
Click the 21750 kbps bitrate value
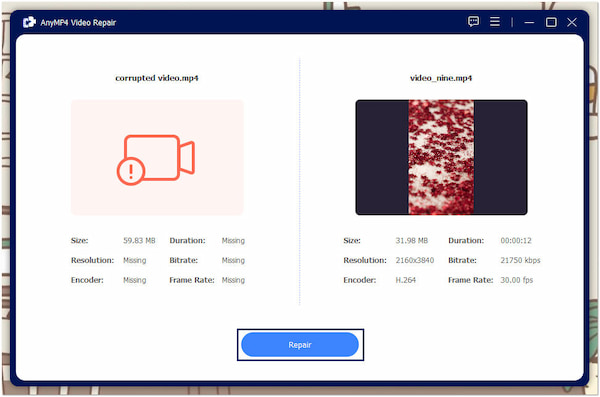pos(520,260)
